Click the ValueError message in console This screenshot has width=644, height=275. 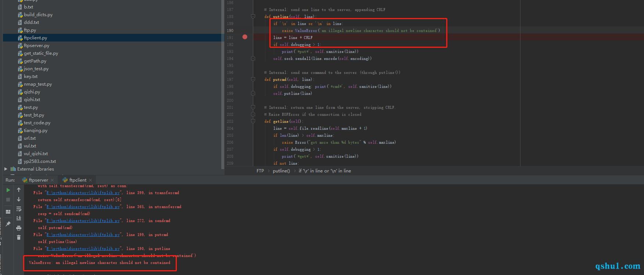pyautogui.click(x=100, y=262)
